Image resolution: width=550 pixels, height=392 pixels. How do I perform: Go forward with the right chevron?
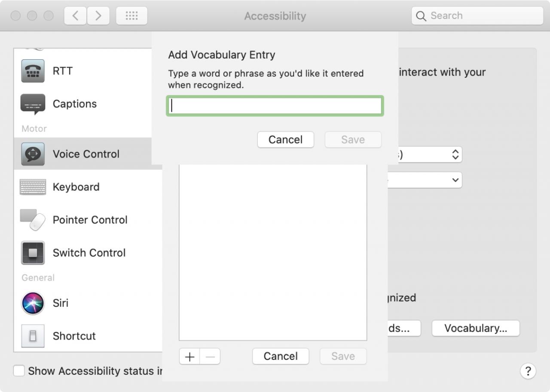(98, 16)
